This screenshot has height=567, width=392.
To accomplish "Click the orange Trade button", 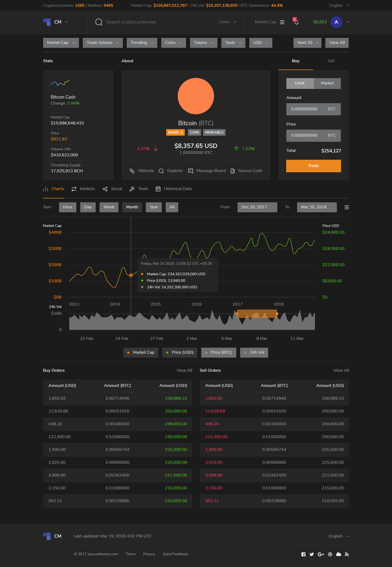I will tap(314, 166).
